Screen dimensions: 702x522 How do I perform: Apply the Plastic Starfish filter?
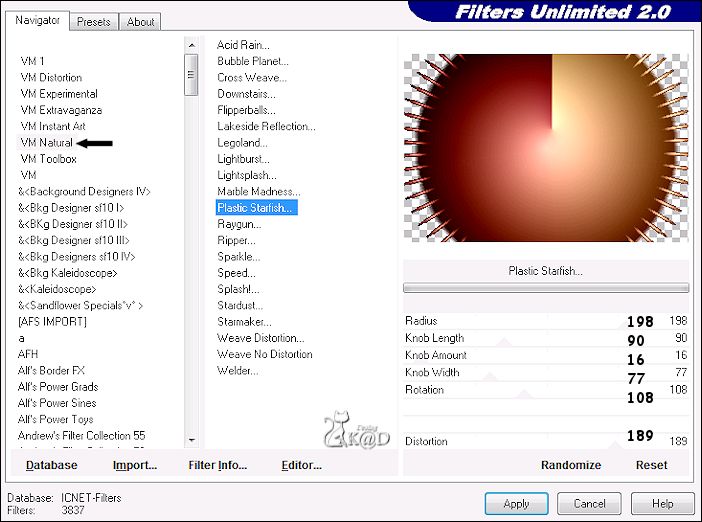click(516, 504)
